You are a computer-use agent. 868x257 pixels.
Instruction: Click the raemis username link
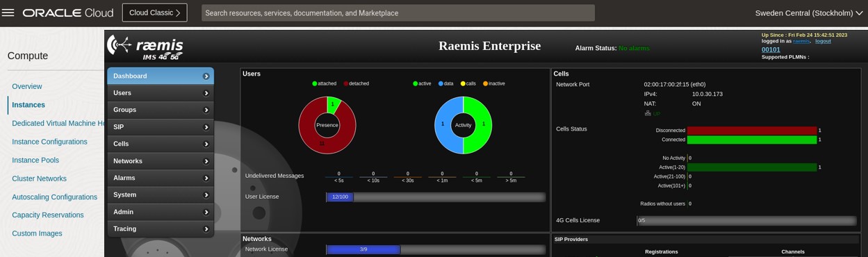pos(801,42)
